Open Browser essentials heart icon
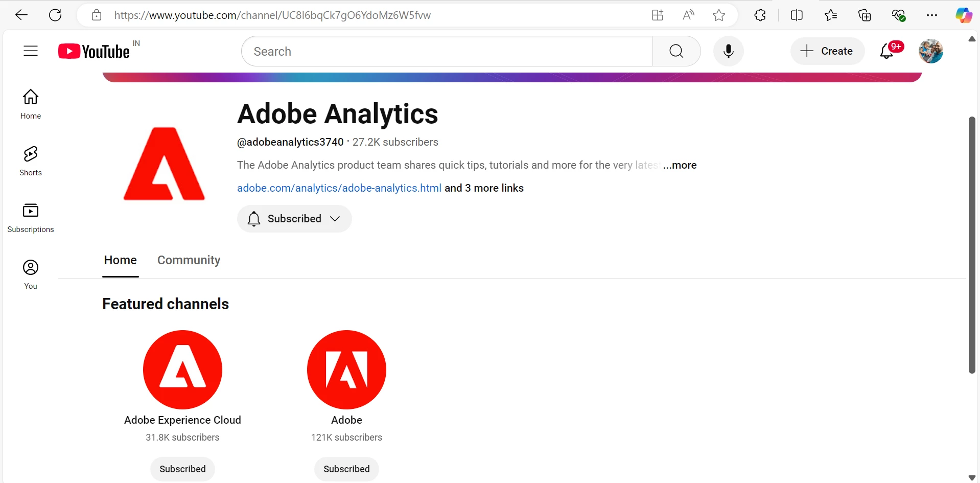Viewport: 980px width, 483px height. pos(899,15)
